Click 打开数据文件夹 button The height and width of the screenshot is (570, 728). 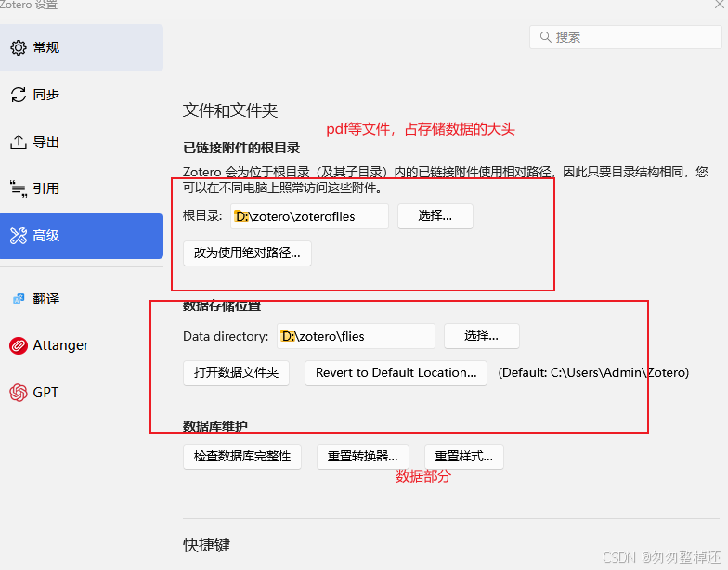(x=236, y=373)
